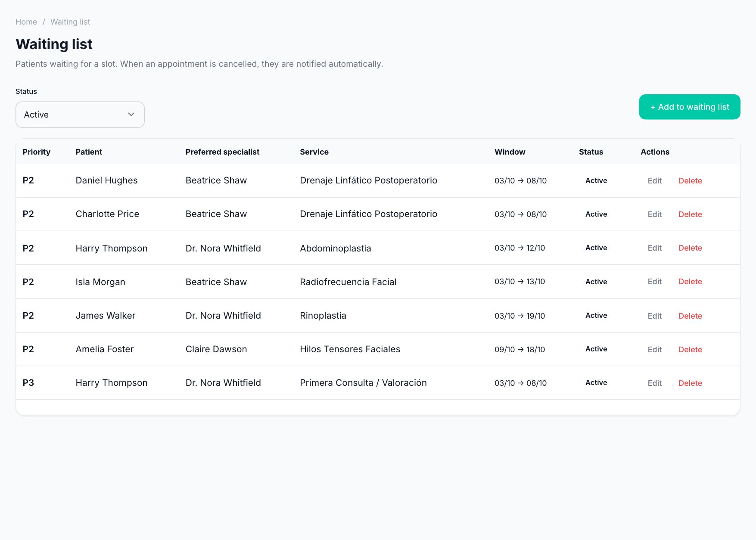Edit James Walker Rinoplastia entry

point(654,316)
